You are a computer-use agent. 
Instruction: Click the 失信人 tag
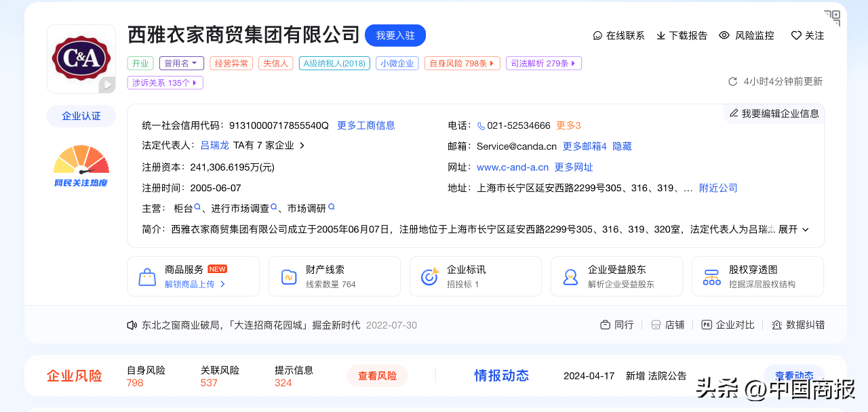(275, 64)
